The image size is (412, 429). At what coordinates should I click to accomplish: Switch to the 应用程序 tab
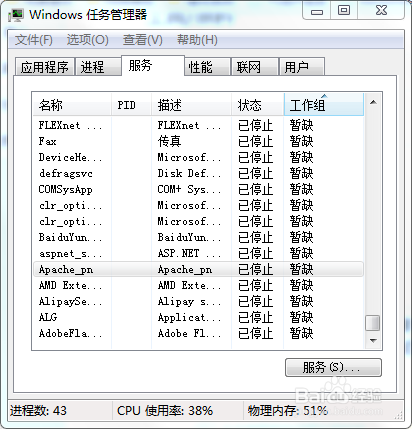click(45, 67)
